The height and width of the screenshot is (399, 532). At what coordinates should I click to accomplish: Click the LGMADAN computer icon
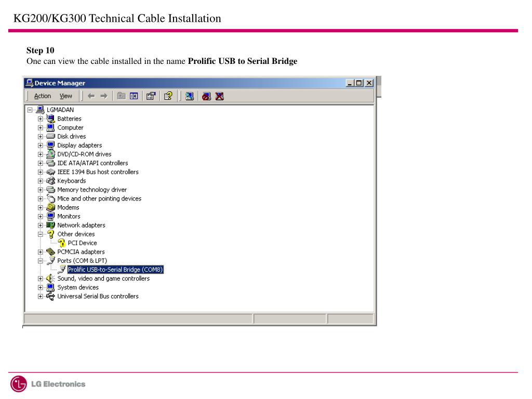click(x=40, y=110)
